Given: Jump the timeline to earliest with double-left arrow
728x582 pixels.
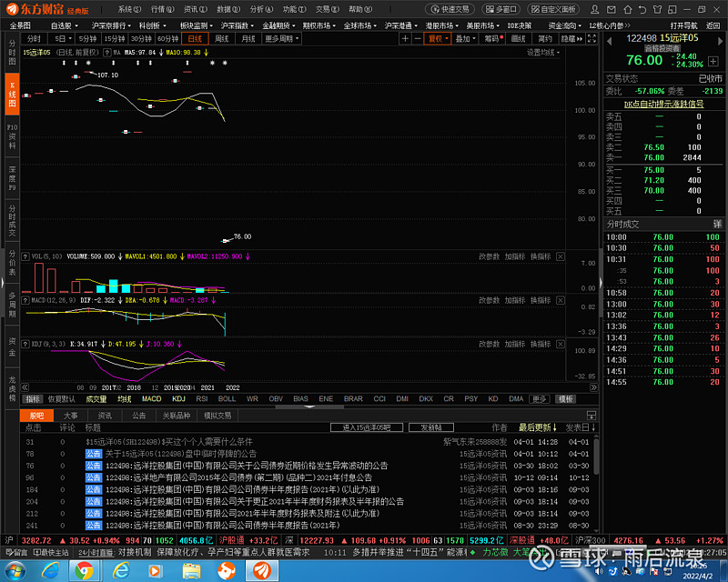Looking at the screenshot, I should [x=25, y=387].
